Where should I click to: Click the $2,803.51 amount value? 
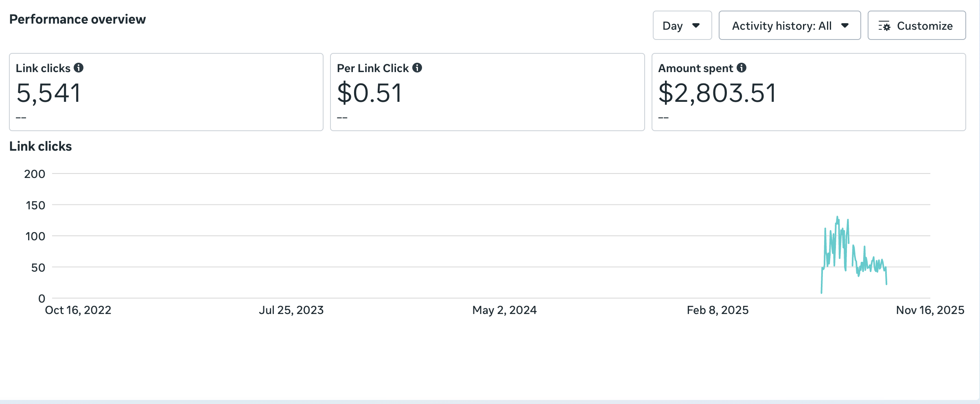tap(717, 93)
